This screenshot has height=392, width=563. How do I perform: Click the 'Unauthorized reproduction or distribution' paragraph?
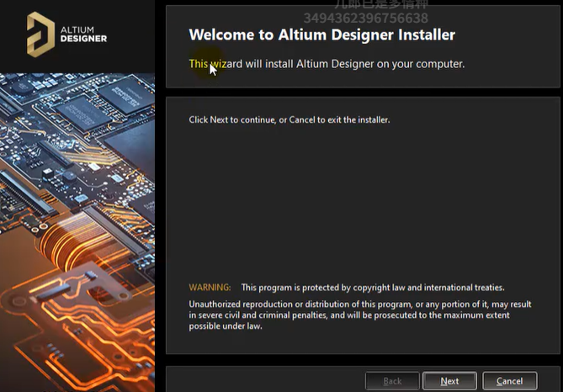(x=360, y=315)
